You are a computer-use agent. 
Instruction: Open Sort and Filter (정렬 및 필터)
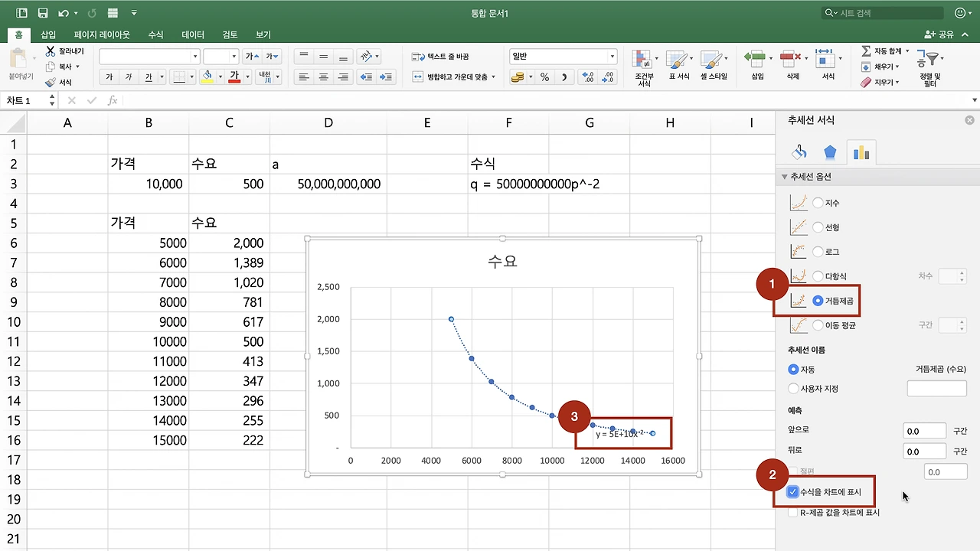point(931,67)
